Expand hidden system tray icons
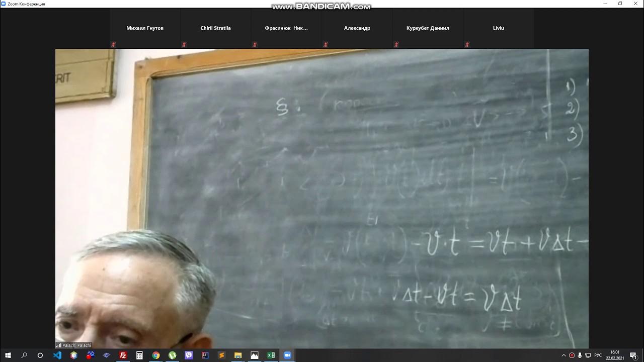Viewport: 644px width, 362px height. tap(563, 355)
